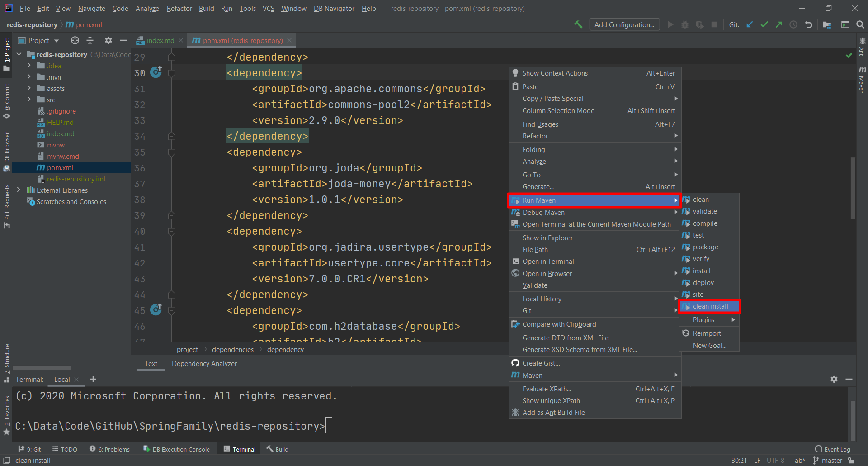The width and height of the screenshot is (868, 466).
Task: Click the collapse all icon in Project panel
Action: click(90, 40)
